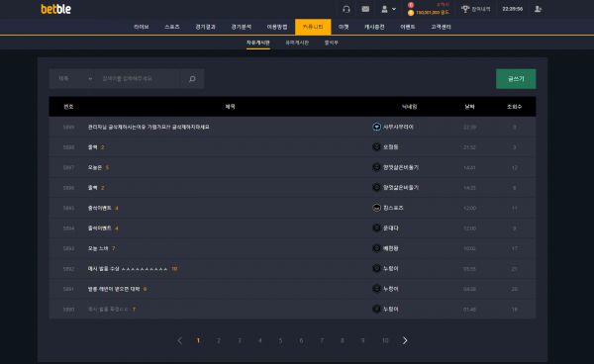Click the author avatar in the 05:55 row
Viewport: 594px width, 364px height.
coord(376,268)
